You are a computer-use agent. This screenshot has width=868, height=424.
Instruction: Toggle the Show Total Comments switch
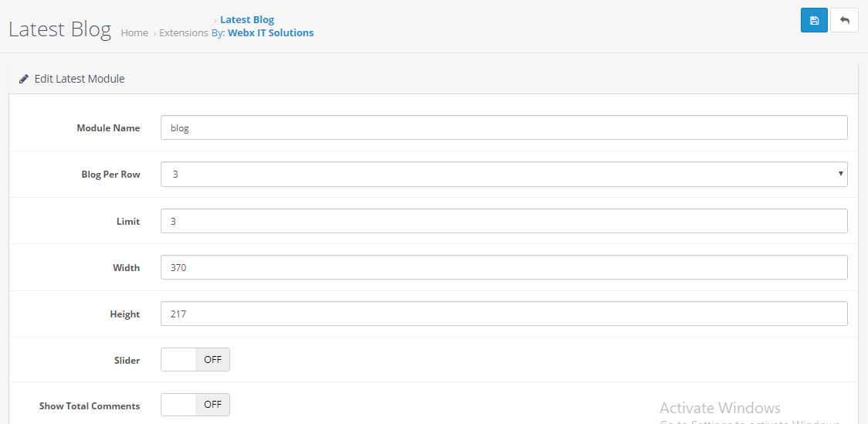(195, 405)
